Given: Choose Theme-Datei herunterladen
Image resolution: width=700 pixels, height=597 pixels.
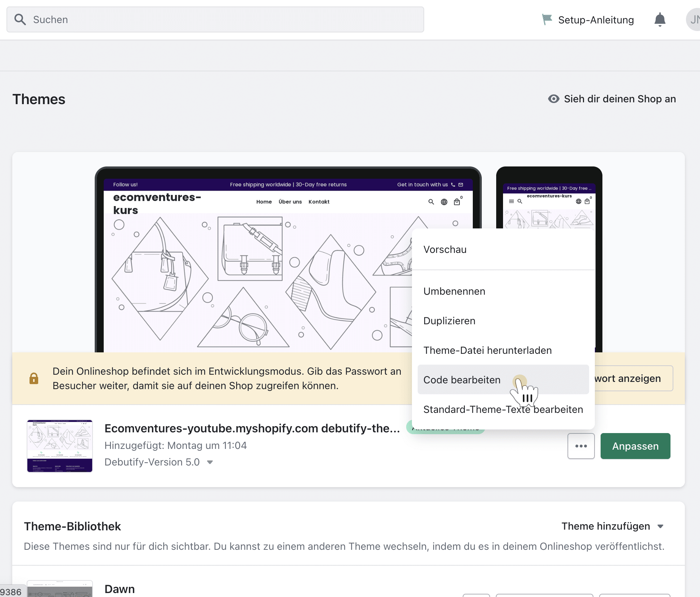Looking at the screenshot, I should (x=487, y=350).
